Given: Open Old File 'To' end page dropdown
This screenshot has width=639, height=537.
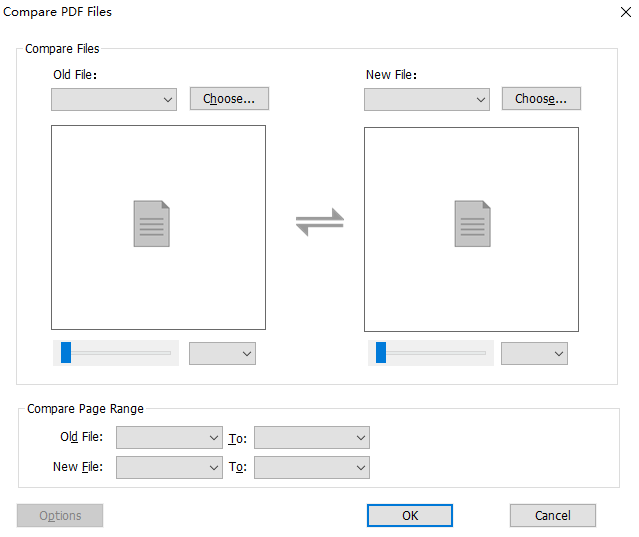Looking at the screenshot, I should coord(311,437).
